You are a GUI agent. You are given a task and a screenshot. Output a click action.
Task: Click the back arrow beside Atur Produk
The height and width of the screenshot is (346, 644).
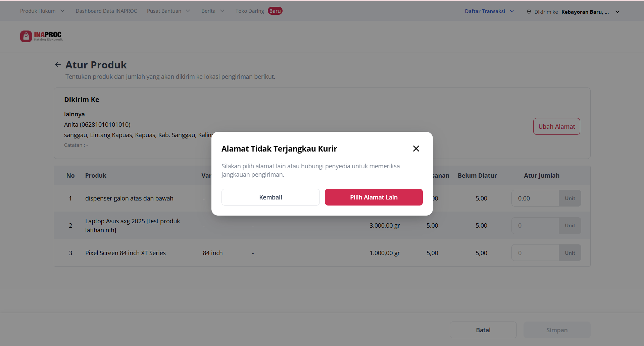[x=58, y=65]
